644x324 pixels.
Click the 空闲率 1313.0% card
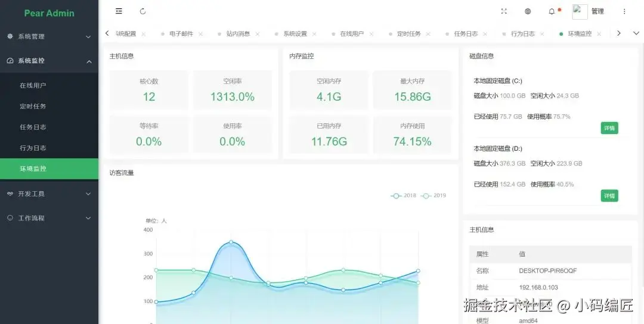coord(233,90)
